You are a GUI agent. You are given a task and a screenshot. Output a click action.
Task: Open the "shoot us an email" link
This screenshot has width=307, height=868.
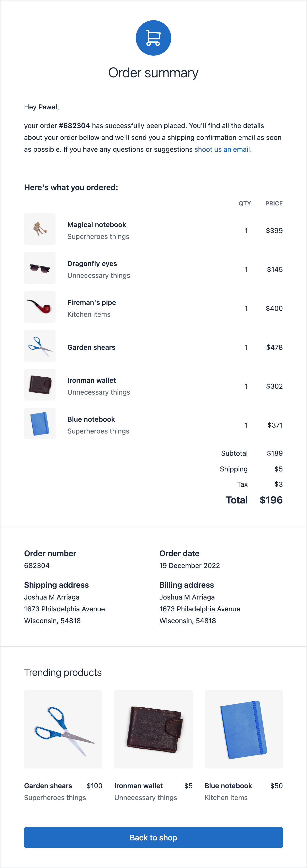point(222,149)
